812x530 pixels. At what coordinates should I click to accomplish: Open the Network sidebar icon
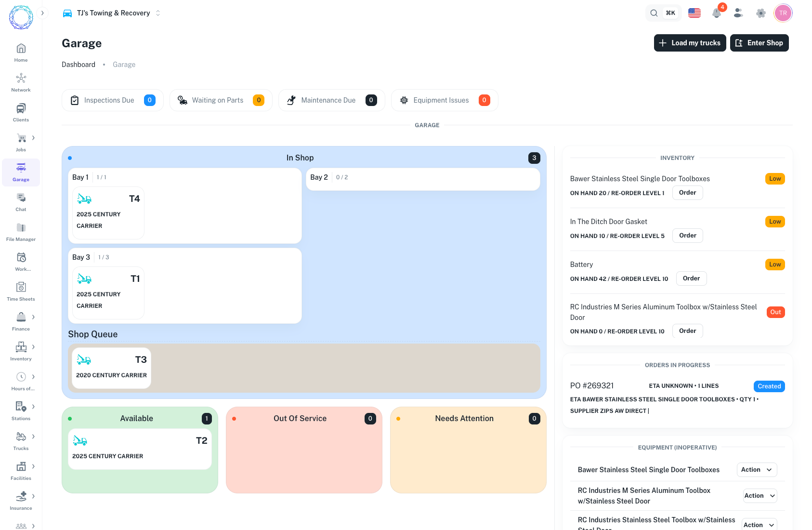pos(21,82)
